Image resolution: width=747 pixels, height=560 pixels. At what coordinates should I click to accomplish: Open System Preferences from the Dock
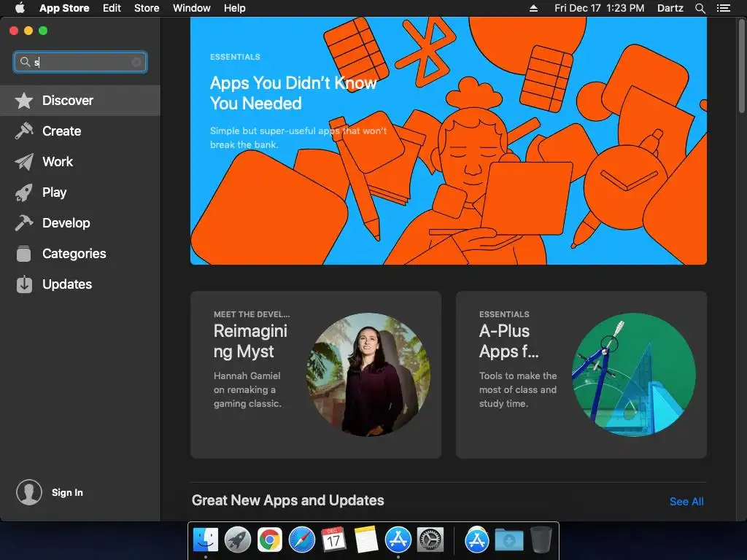pos(430,540)
